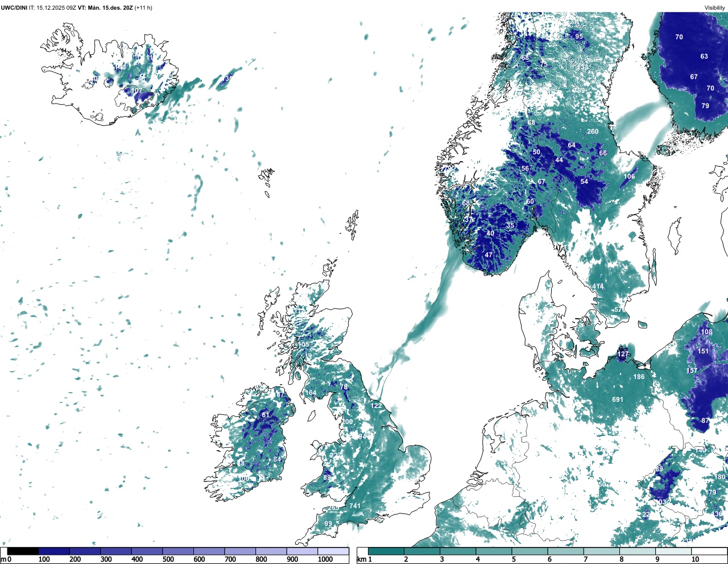
Task: Click the 106 value near Swedish coast
Action: click(x=629, y=176)
